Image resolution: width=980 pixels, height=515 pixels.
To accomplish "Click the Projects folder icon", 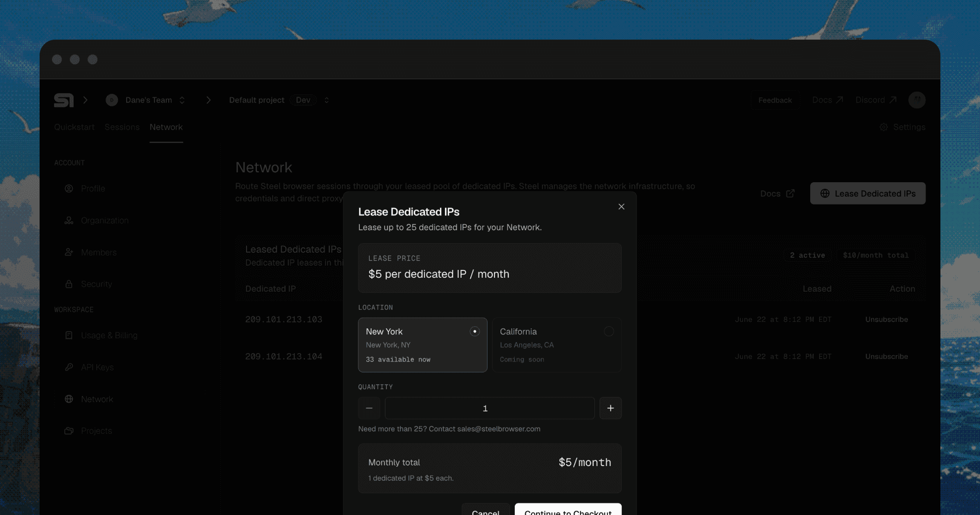I will point(69,431).
